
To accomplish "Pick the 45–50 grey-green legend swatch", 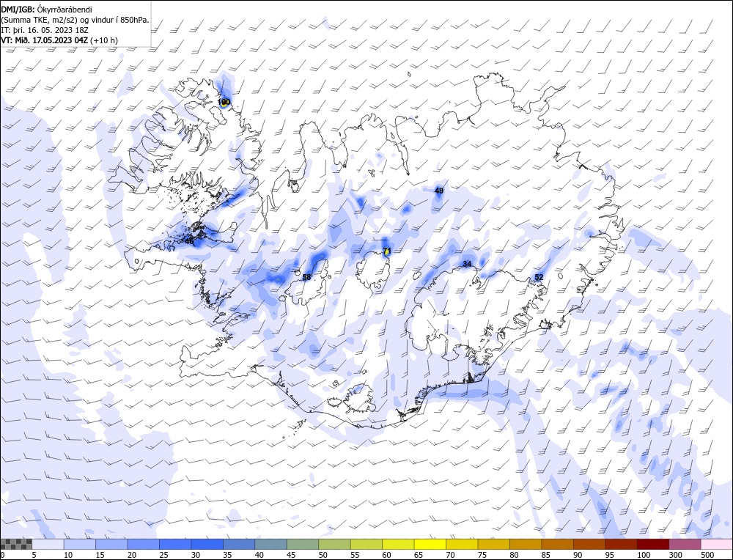I will point(303,544).
